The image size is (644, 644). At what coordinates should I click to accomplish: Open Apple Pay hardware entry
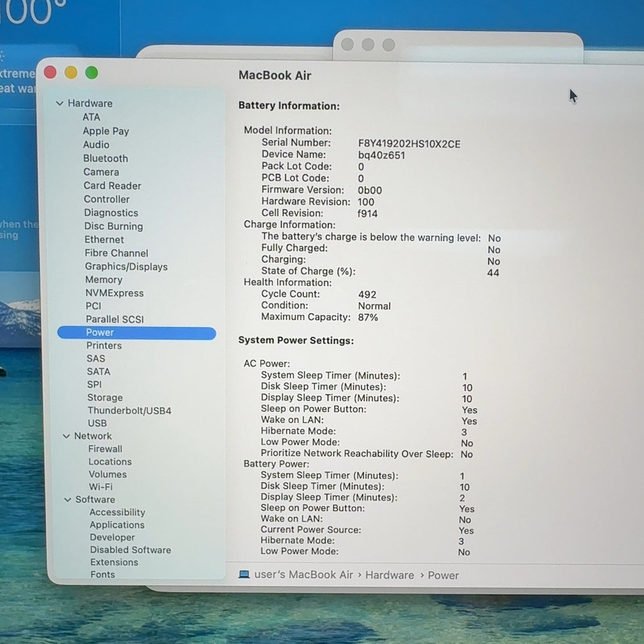tap(106, 131)
